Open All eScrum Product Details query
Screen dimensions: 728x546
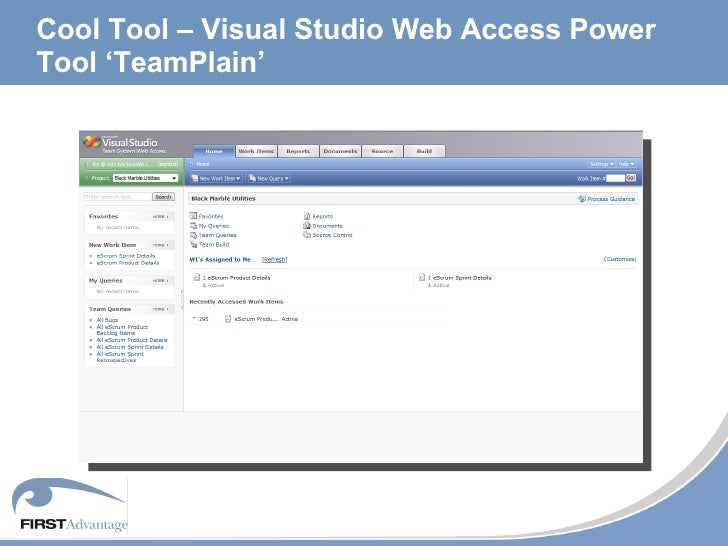132,340
